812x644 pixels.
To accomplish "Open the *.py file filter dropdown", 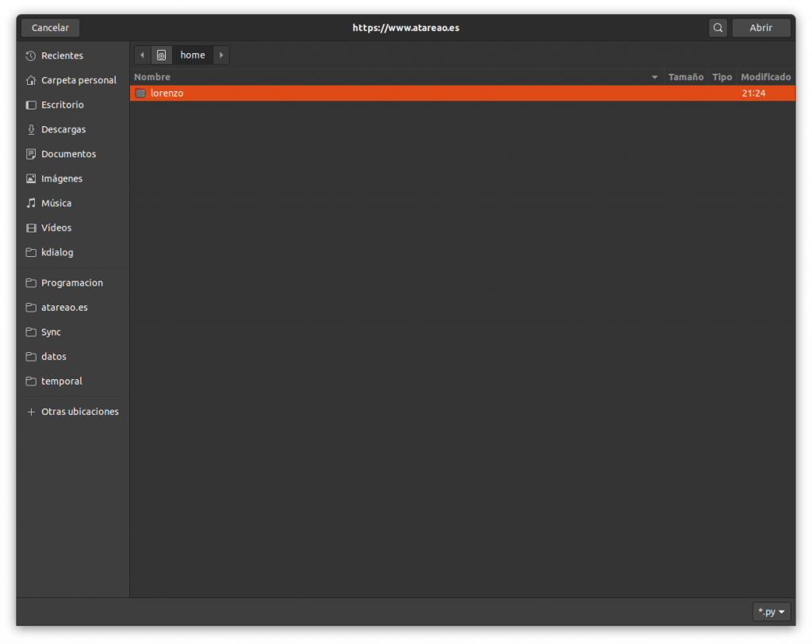I will [x=770, y=611].
